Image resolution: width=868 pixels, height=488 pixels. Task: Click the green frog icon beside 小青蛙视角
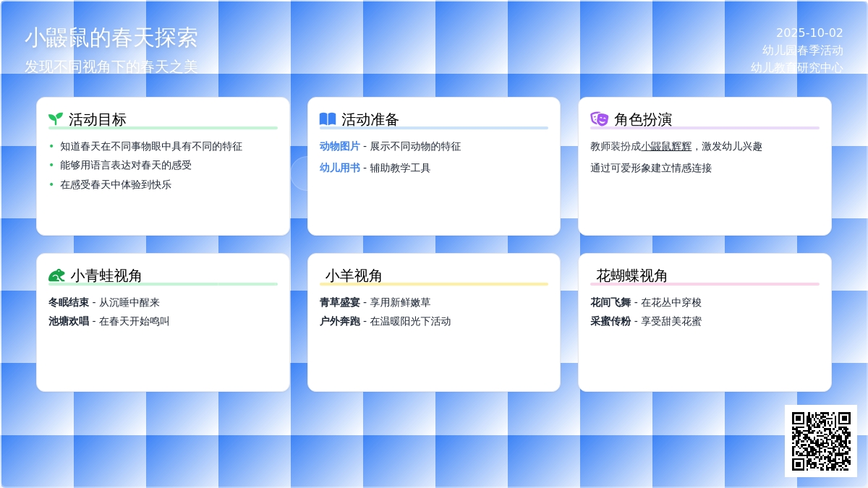tap(56, 275)
